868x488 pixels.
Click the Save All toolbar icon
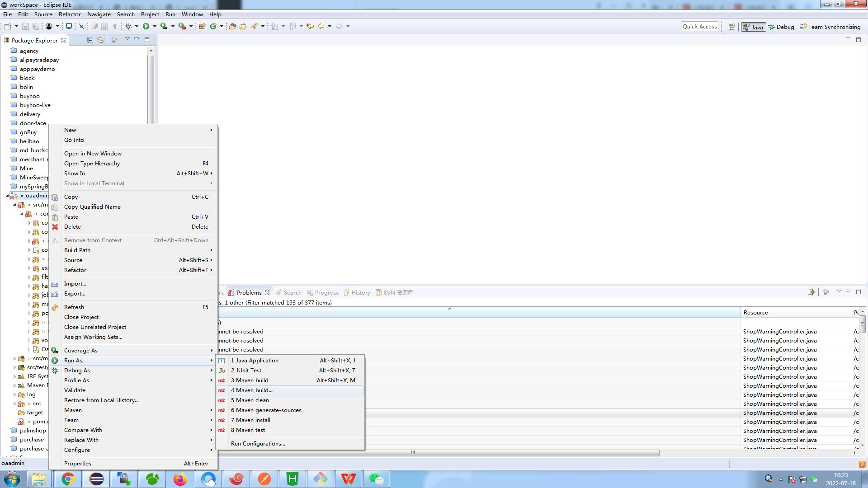point(36,26)
